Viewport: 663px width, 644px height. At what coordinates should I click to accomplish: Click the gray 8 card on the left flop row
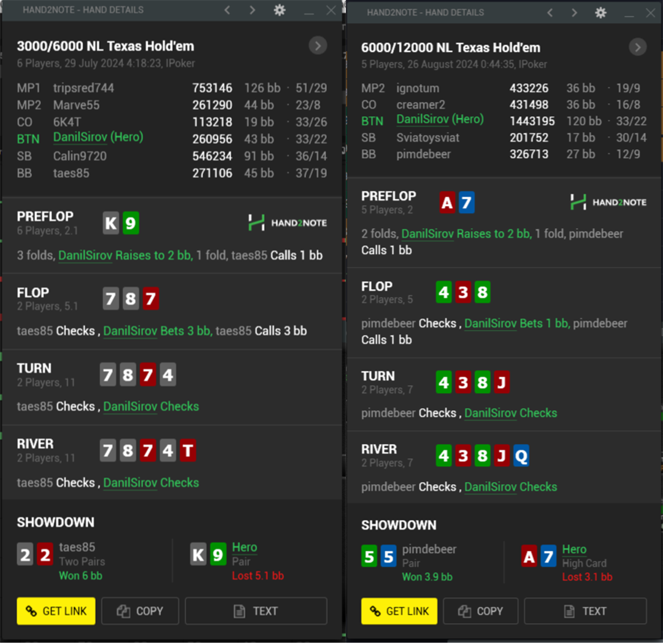click(x=131, y=299)
